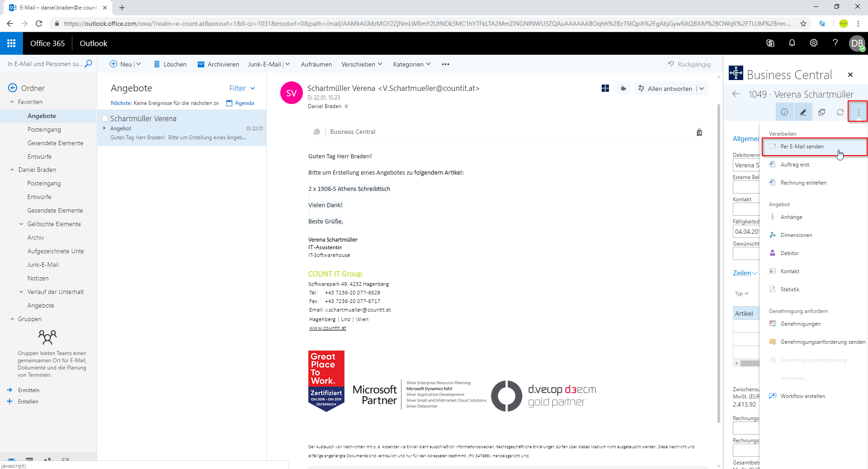
Task: Show info icon in Business Central toolbar
Action: (784, 112)
